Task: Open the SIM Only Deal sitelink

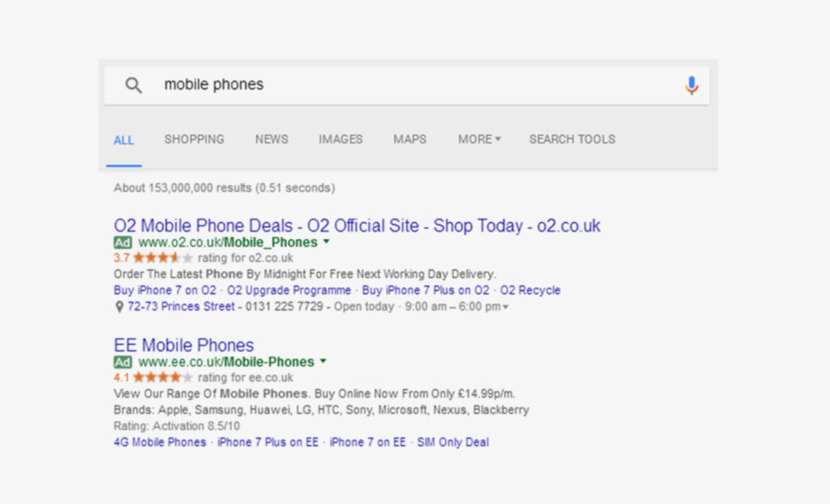Action: (x=453, y=442)
